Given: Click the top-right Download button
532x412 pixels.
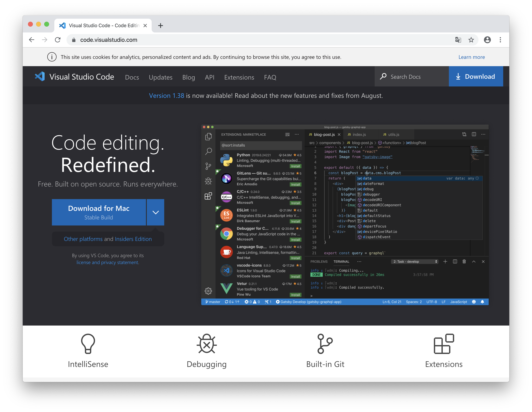Looking at the screenshot, I should point(476,77).
